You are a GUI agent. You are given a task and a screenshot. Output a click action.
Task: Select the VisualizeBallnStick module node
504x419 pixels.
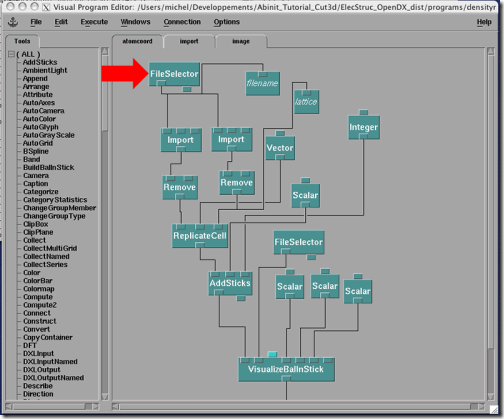(x=286, y=369)
